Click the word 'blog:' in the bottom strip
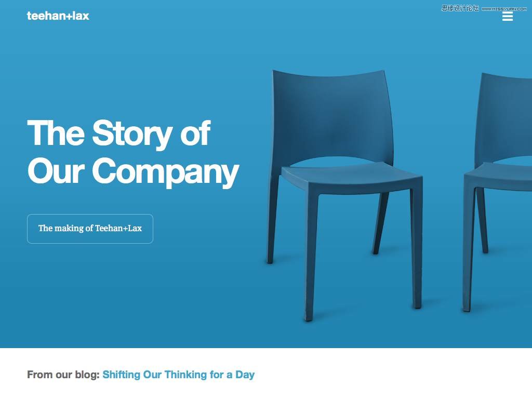Image resolution: width=532 pixels, height=399 pixels. coord(87,375)
